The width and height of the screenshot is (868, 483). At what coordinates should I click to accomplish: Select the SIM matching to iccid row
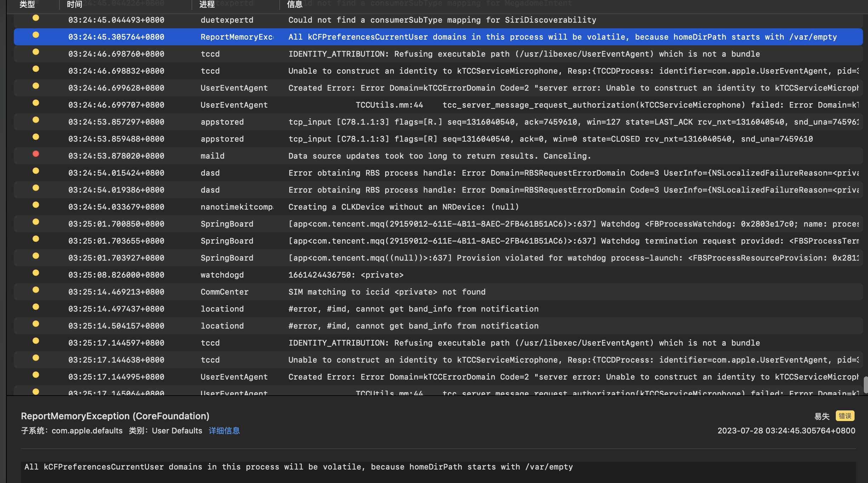pos(387,292)
